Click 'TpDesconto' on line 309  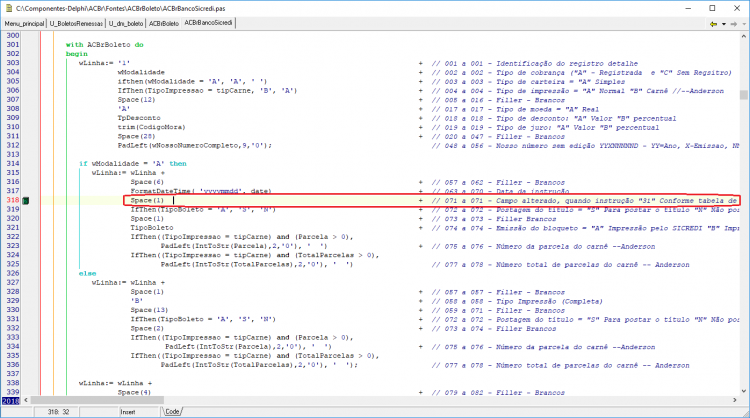tap(139, 118)
